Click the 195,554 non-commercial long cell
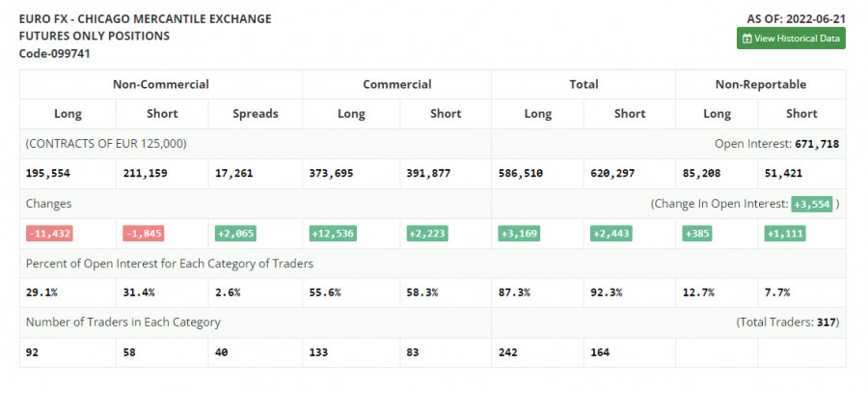Viewport: 868px width, 393px height. click(x=48, y=174)
